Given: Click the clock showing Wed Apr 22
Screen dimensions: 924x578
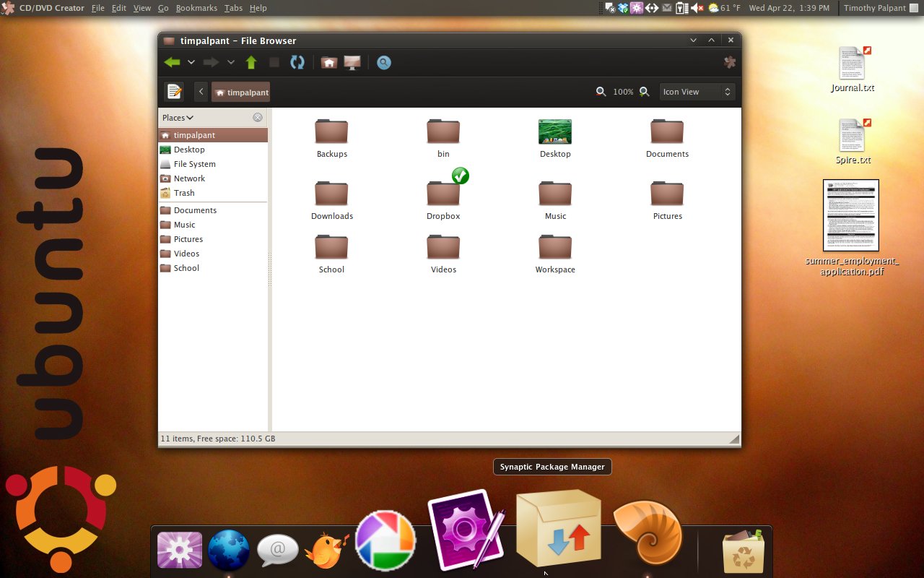Looking at the screenshot, I should (789, 8).
